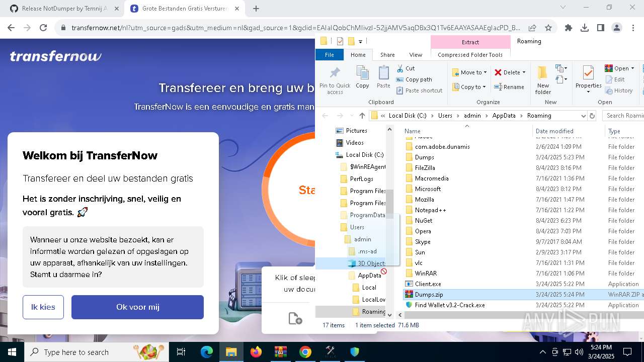This screenshot has width=644, height=362.
Task: Click the Ik kies button
Action: [x=43, y=307]
